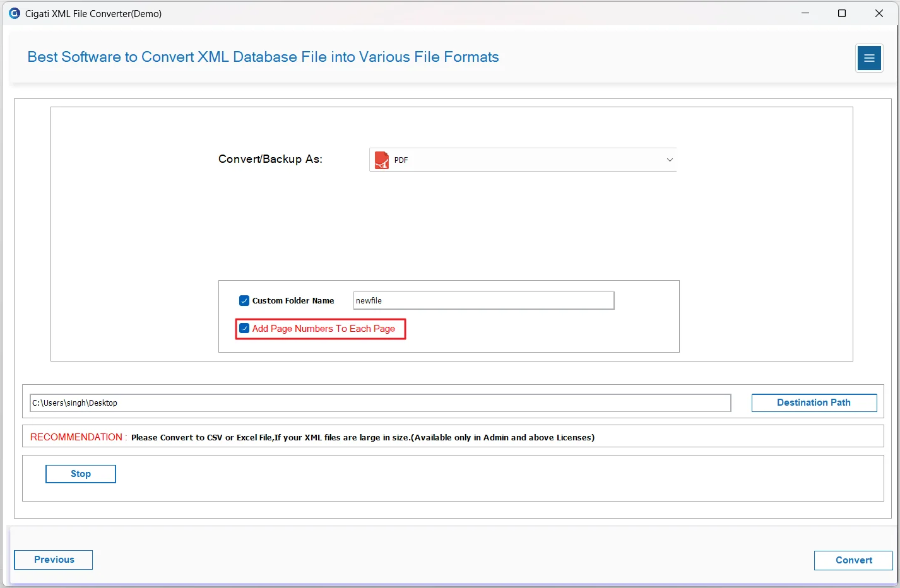Image resolution: width=900 pixels, height=588 pixels.
Task: Click the Cigati app logo in title bar
Action: coord(15,13)
